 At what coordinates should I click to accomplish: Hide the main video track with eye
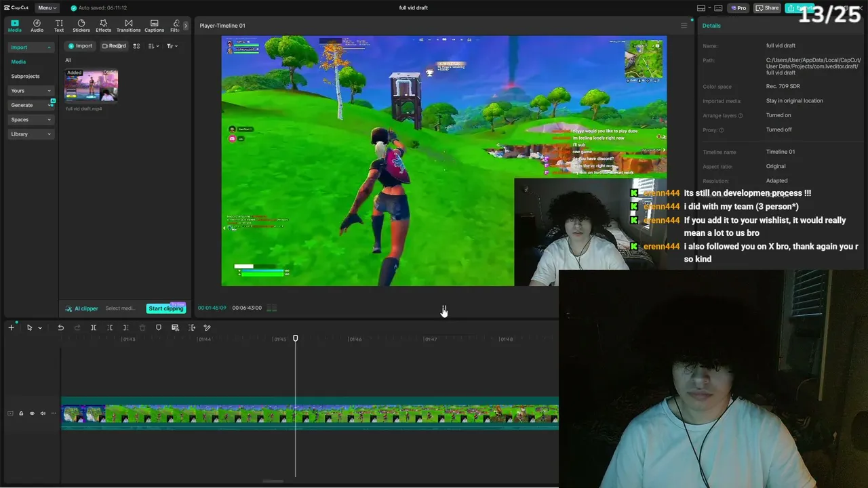32,413
